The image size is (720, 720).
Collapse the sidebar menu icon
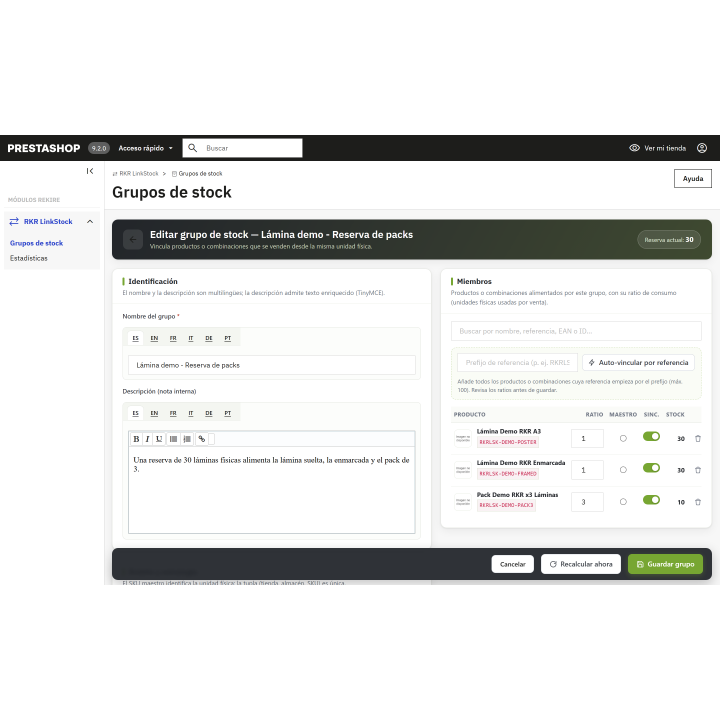[x=90, y=171]
